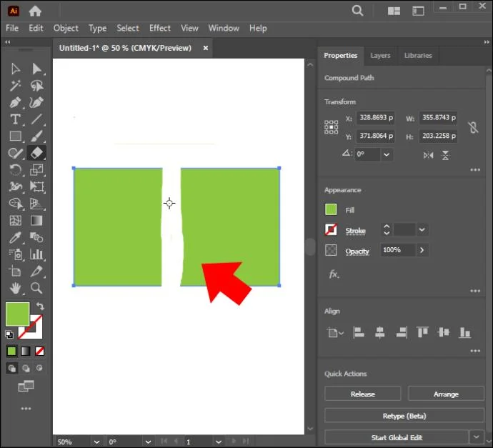This screenshot has width=493, height=448.
Task: Open the Window menu
Action: (x=224, y=29)
